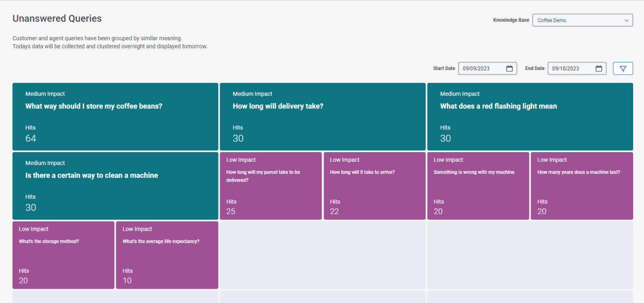Select the arrival time Low Impact card
644x303 pixels.
point(374,186)
